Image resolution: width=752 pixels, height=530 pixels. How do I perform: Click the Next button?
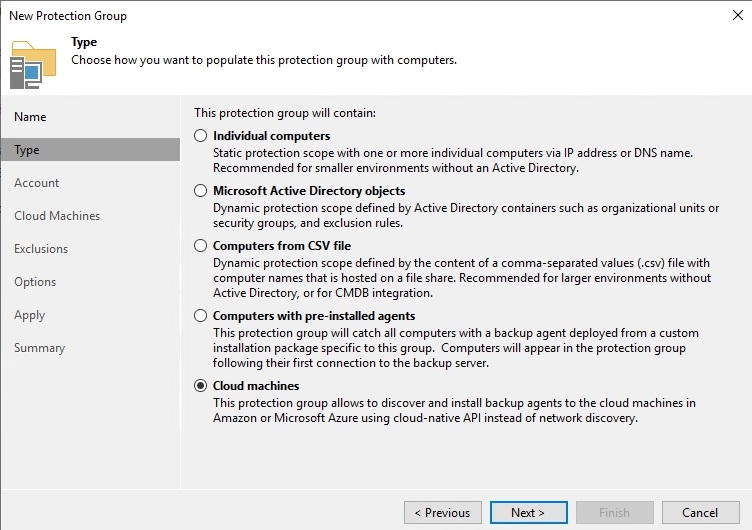click(529, 513)
